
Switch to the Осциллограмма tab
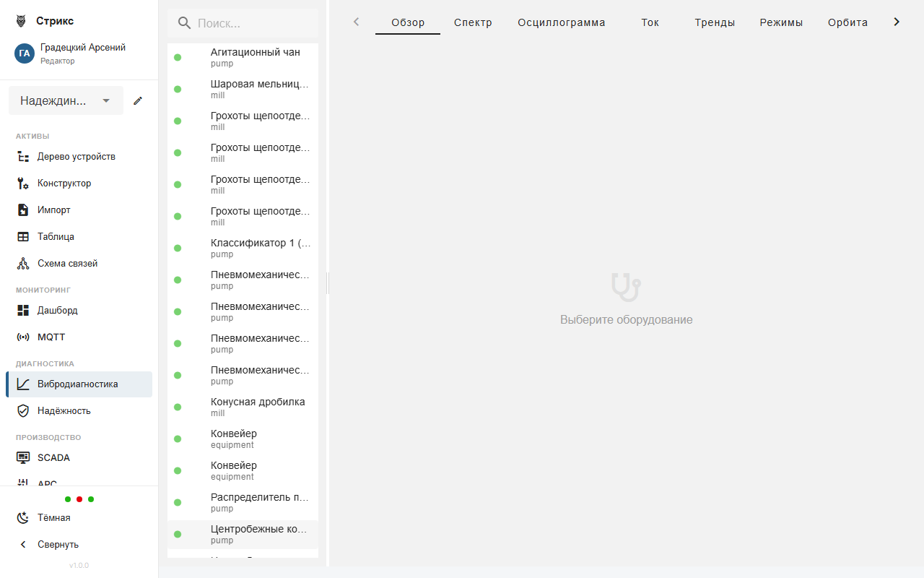click(x=561, y=22)
